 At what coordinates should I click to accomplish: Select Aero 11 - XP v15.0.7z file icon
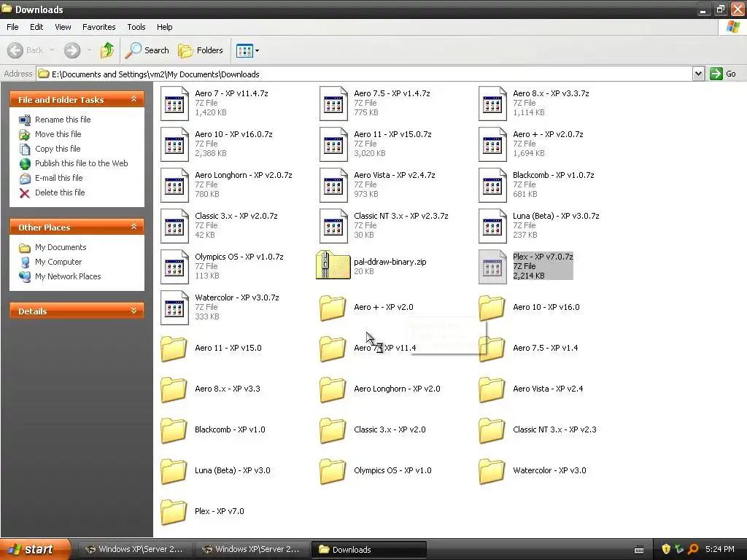click(333, 144)
